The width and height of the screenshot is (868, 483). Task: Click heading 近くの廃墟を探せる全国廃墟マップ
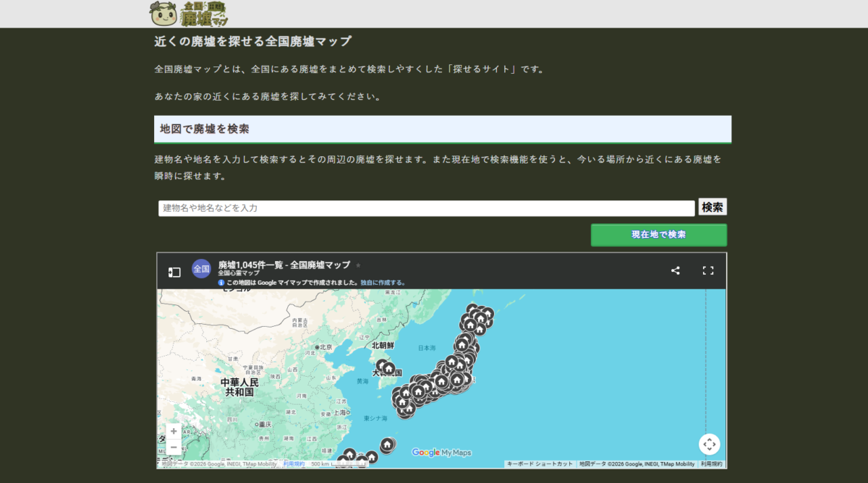point(253,41)
